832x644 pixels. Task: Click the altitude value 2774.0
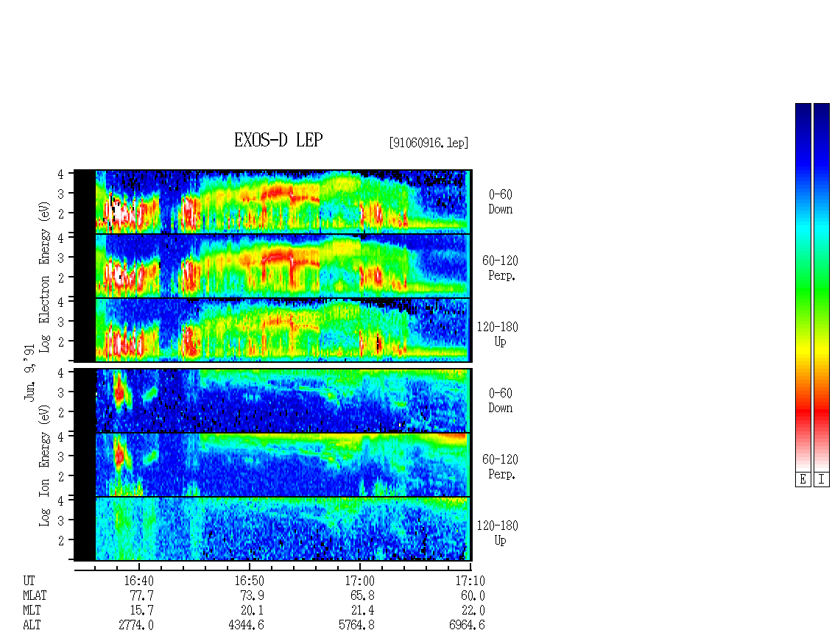136,625
